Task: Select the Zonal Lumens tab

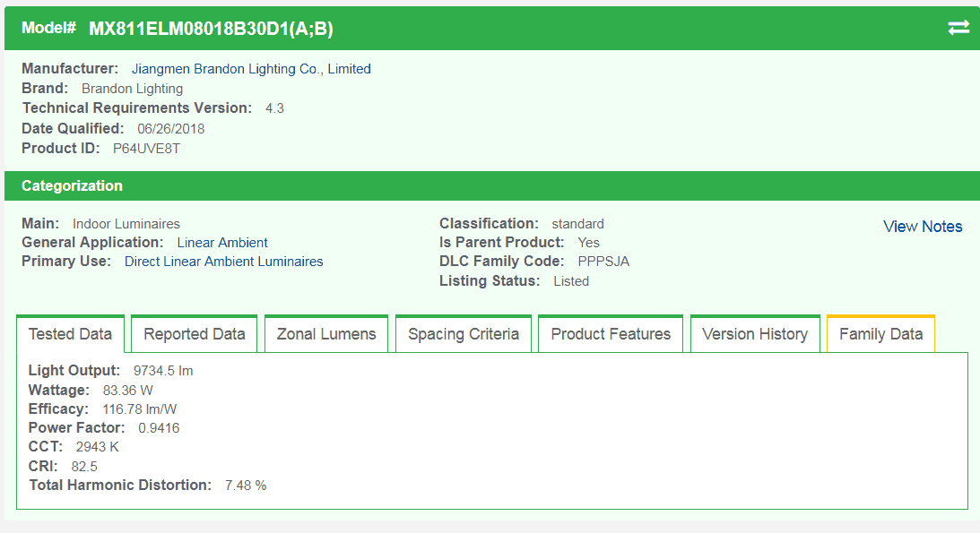Action: (326, 334)
